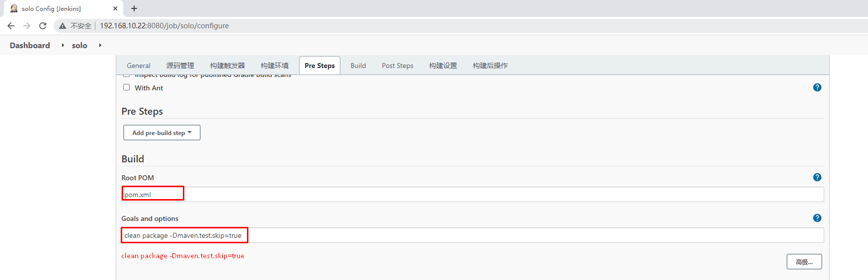The height and width of the screenshot is (280, 868).
Task: Open help for Root POM field
Action: tap(817, 177)
